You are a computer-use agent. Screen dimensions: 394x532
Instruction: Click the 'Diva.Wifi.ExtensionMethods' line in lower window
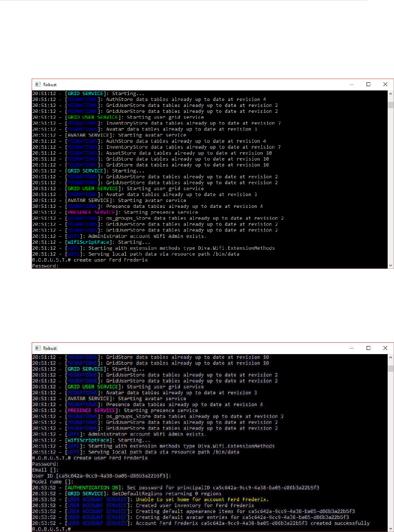point(153,446)
